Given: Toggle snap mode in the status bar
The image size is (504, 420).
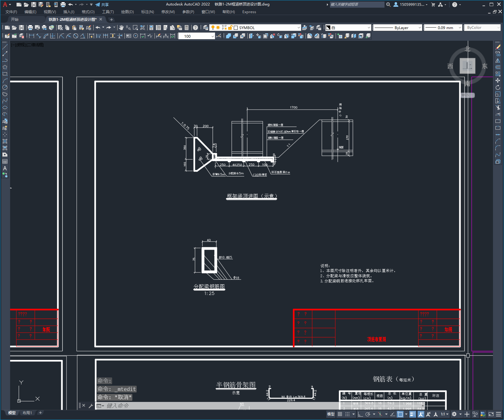Looking at the screenshot, I should (347, 414).
